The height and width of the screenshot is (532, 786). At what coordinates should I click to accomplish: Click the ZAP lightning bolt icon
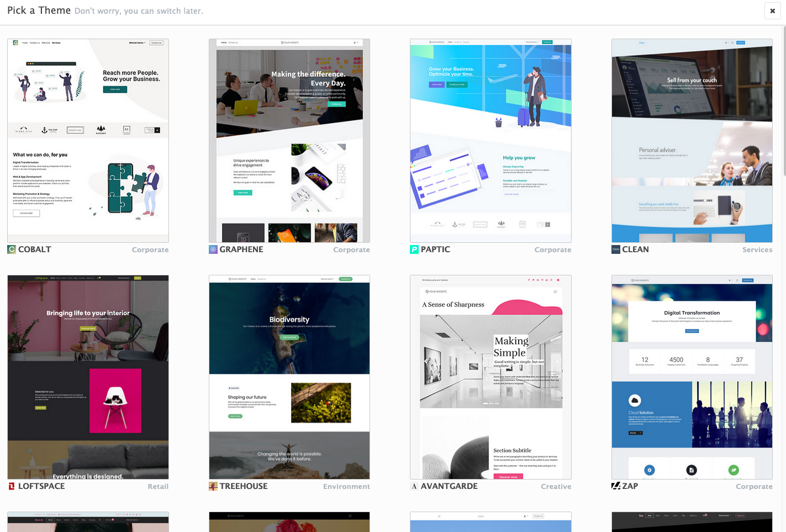click(615, 486)
